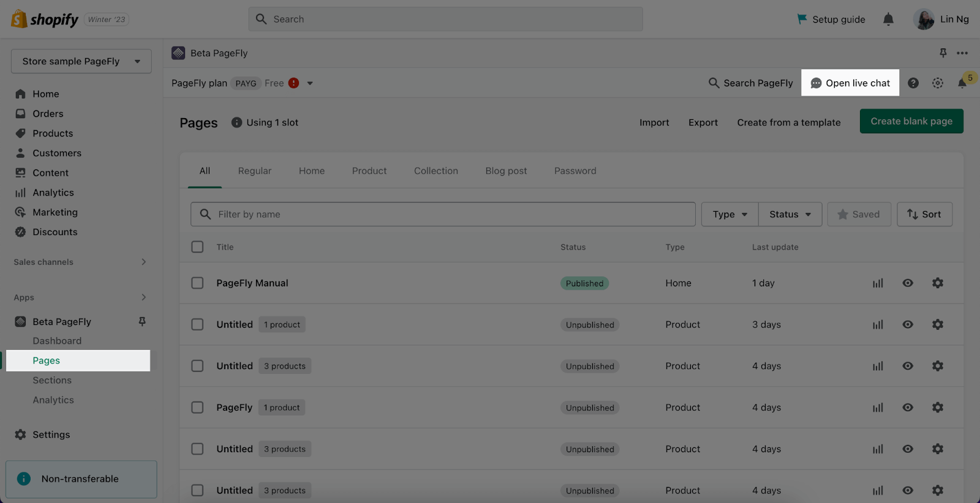View analytics for 3 days Untitled page
The width and height of the screenshot is (980, 503).
point(878,325)
